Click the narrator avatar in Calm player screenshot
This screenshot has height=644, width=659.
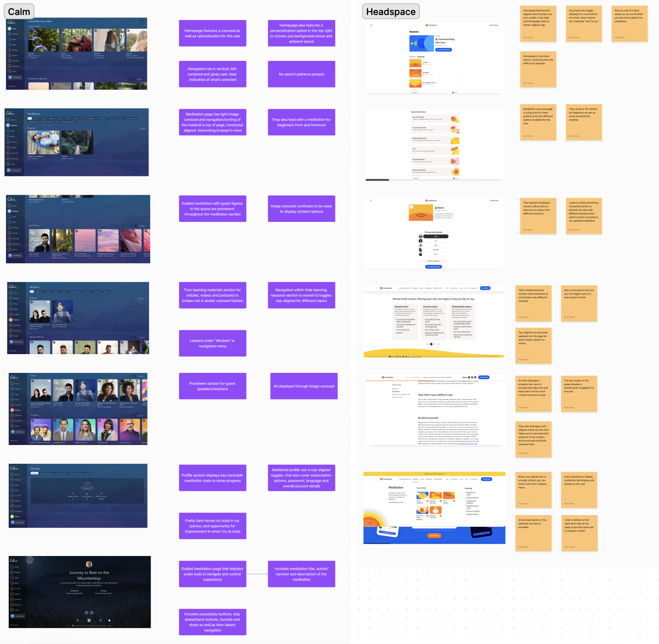point(89,564)
